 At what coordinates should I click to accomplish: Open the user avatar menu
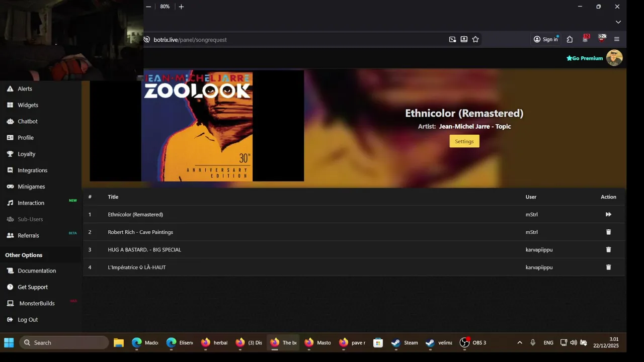(614, 58)
